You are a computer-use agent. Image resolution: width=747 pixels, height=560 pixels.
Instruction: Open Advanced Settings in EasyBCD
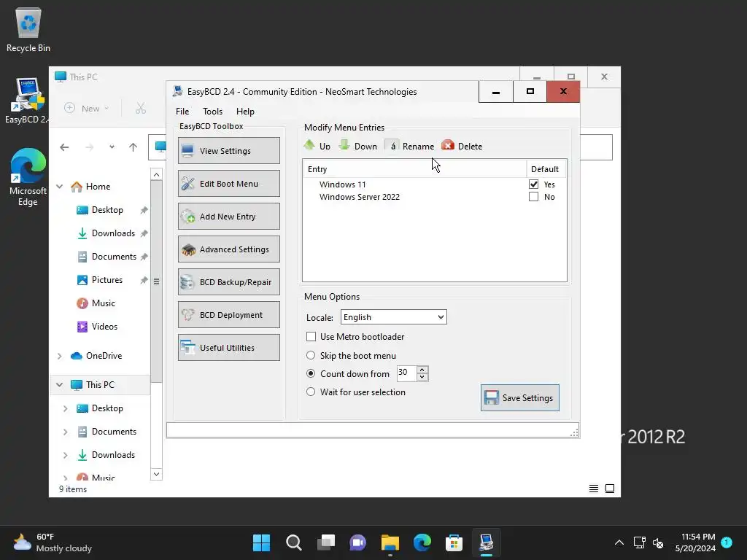(x=228, y=249)
